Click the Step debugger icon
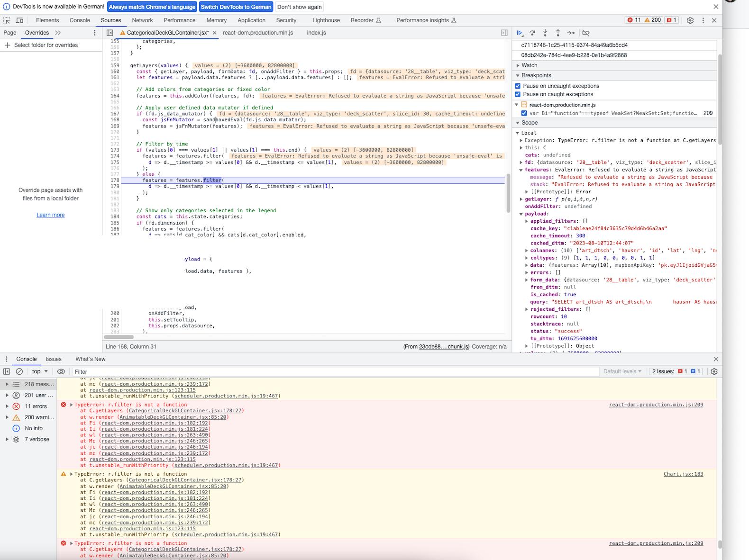Viewport: 749px width, 560px height. click(571, 33)
